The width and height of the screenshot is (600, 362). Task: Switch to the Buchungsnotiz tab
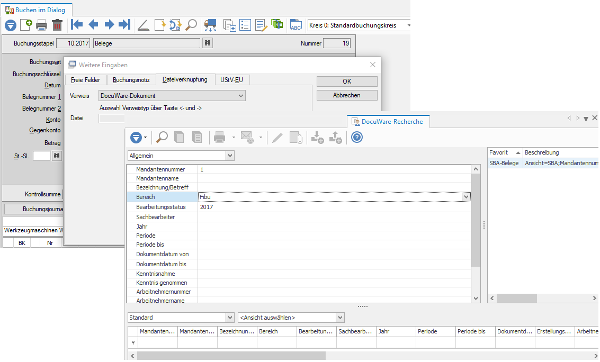(x=131, y=80)
